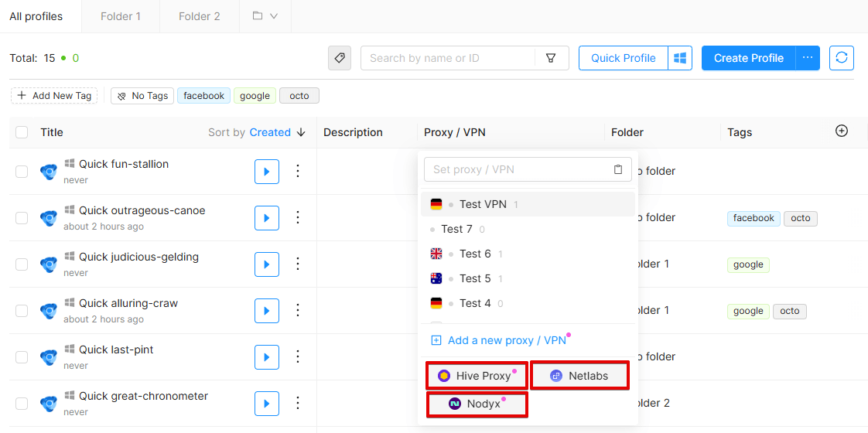This screenshot has width=868, height=433.
Task: Open more options for Quick great-chronometer
Action: click(298, 404)
